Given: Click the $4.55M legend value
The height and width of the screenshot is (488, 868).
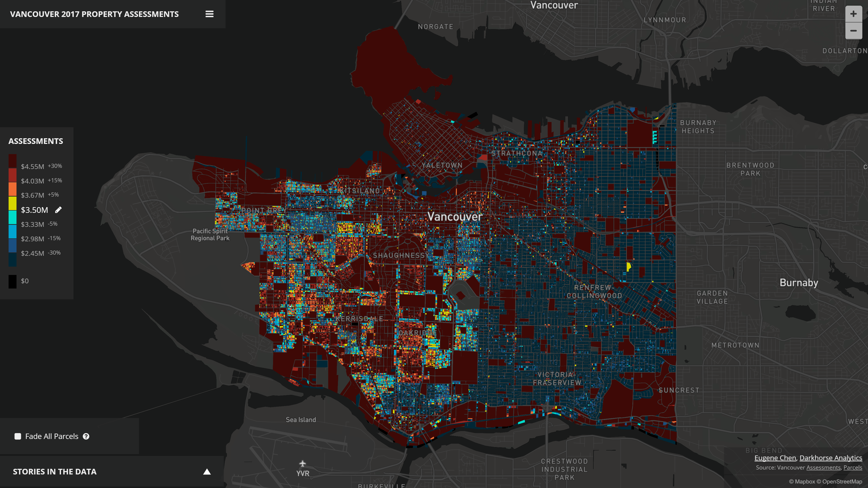Looking at the screenshot, I should coord(32,166).
